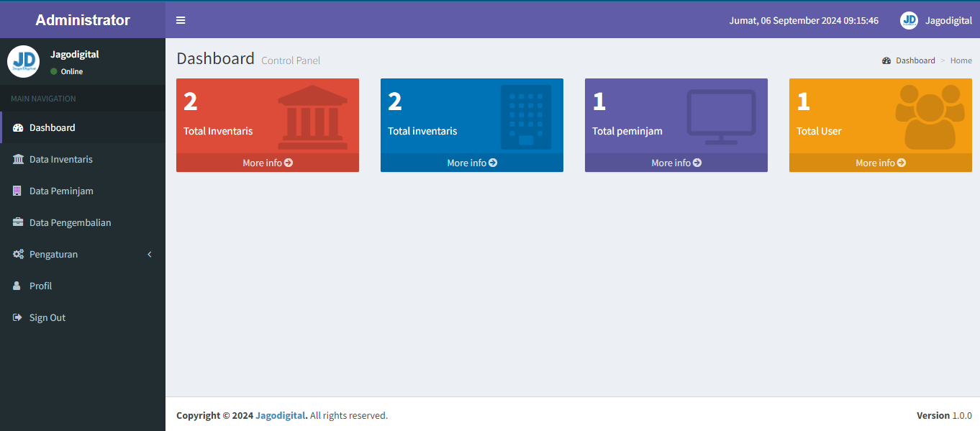Open More info on Total User card

pyautogui.click(x=881, y=163)
